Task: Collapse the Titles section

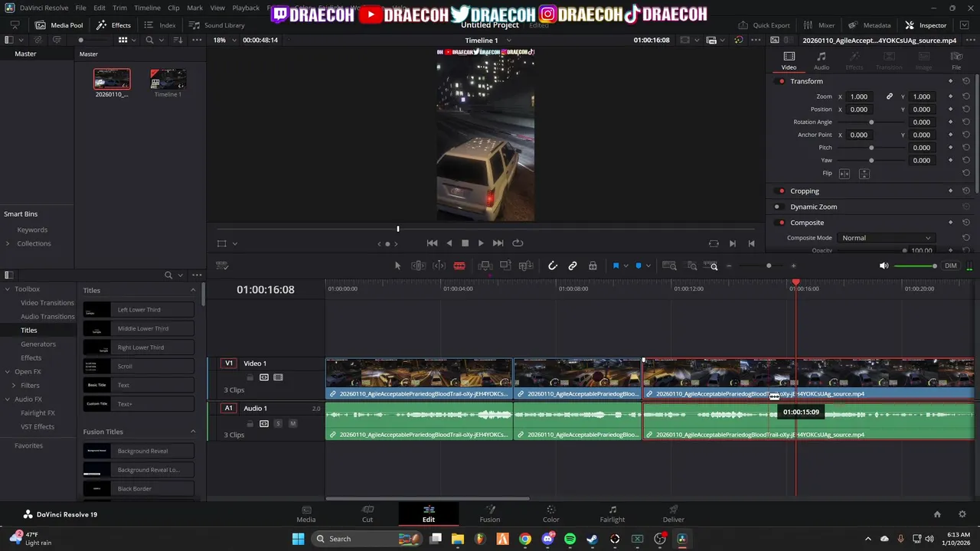Action: click(x=193, y=290)
